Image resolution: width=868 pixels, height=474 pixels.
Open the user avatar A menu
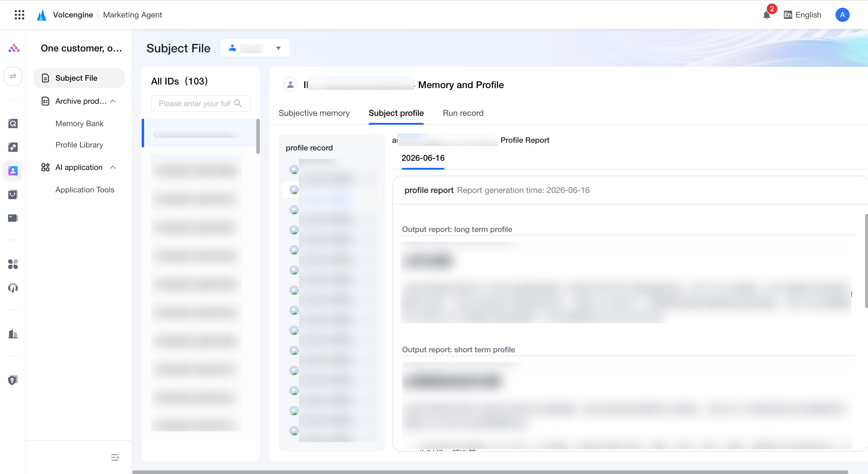click(x=842, y=14)
